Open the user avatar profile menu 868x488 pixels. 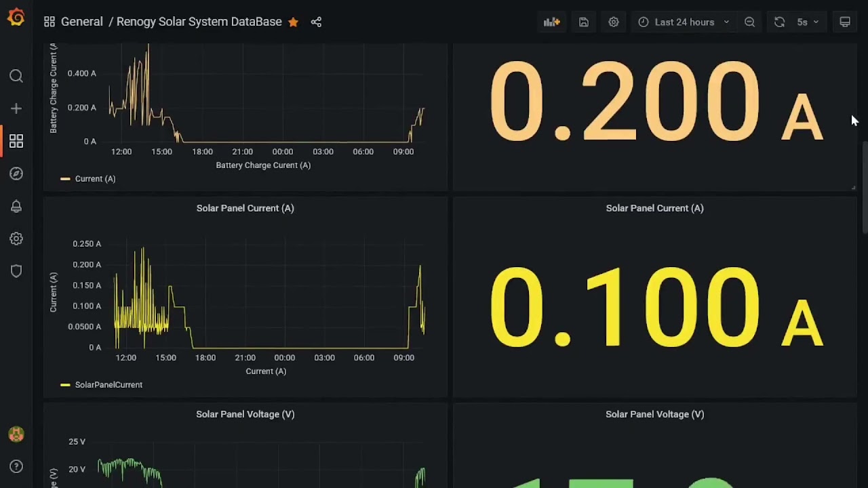pyautogui.click(x=16, y=434)
